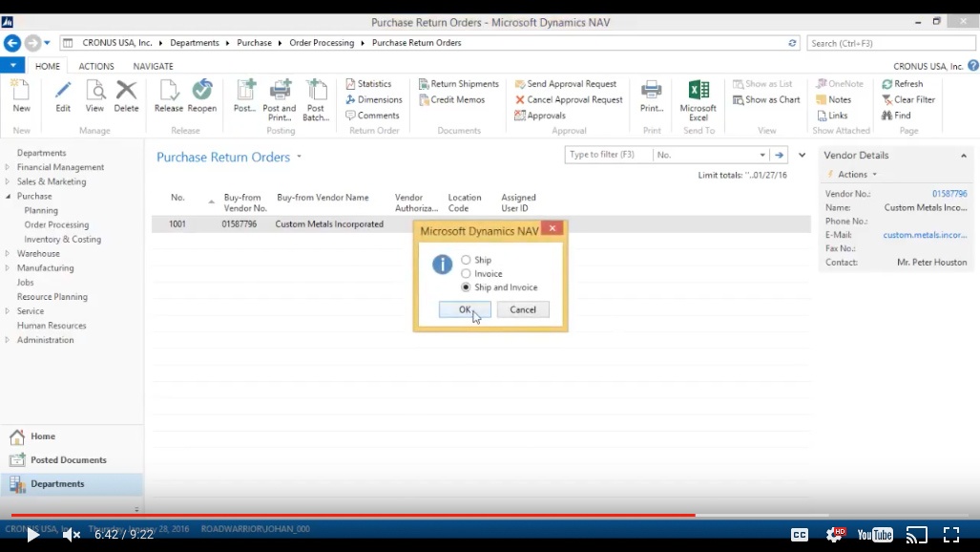Open vendor number 01587796 link
This screenshot has height=552, width=980.
(949, 194)
